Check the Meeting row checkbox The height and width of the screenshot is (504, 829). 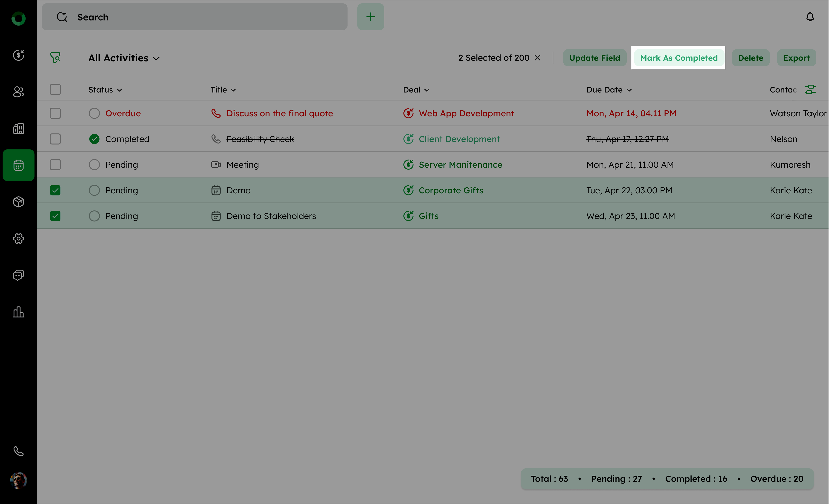point(55,165)
